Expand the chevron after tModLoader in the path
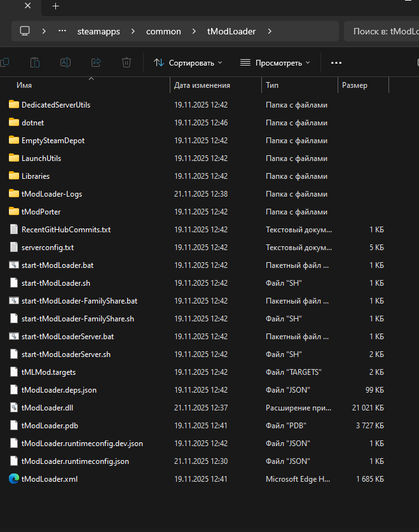419x532 pixels. (270, 31)
